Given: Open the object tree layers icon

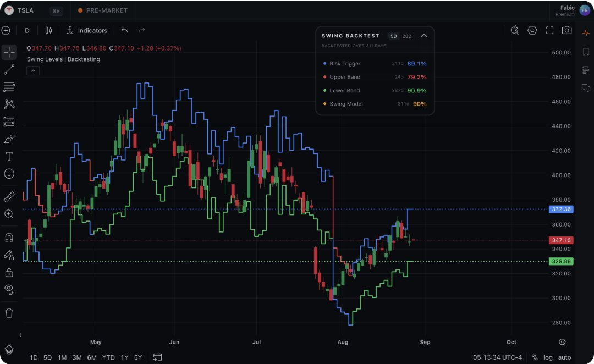Looking at the screenshot, I should 9,350.
